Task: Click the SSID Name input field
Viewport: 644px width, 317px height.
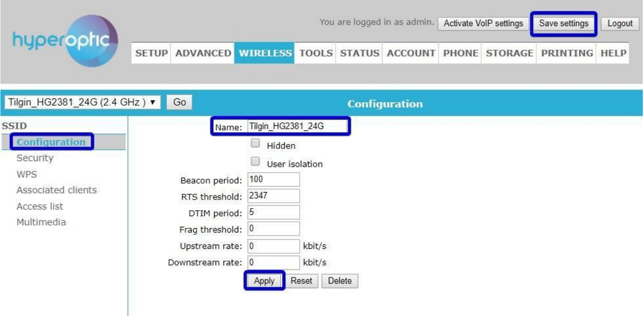Action: pos(297,127)
